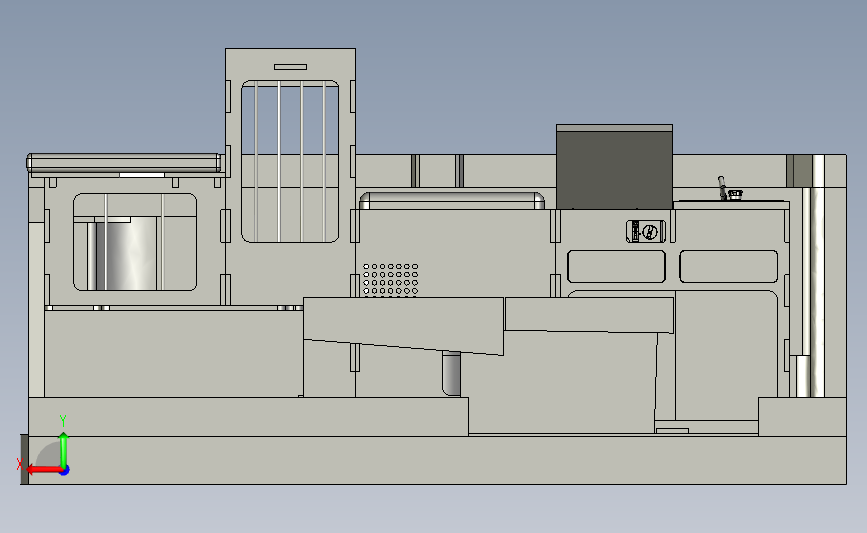Select the round dial gauge on the right panel
Image resolution: width=867 pixels, height=533 pixels.
pos(650,232)
